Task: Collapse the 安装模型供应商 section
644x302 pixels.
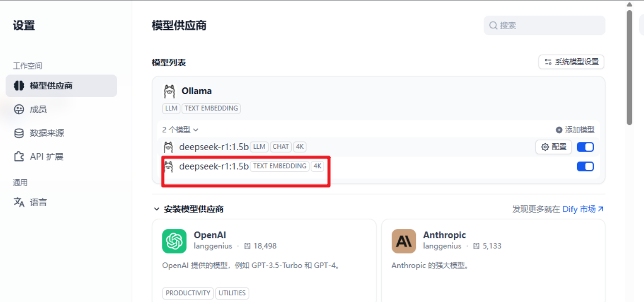Action: 188,209
